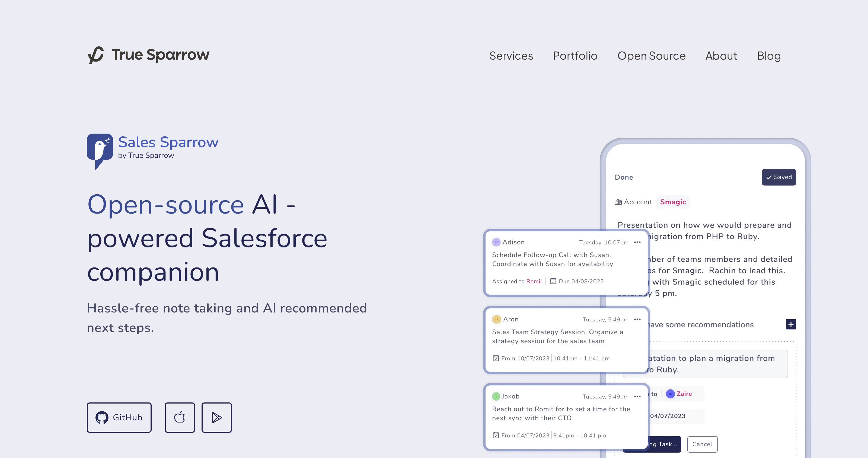
Task: Open the Open Source page
Action: pyautogui.click(x=651, y=56)
